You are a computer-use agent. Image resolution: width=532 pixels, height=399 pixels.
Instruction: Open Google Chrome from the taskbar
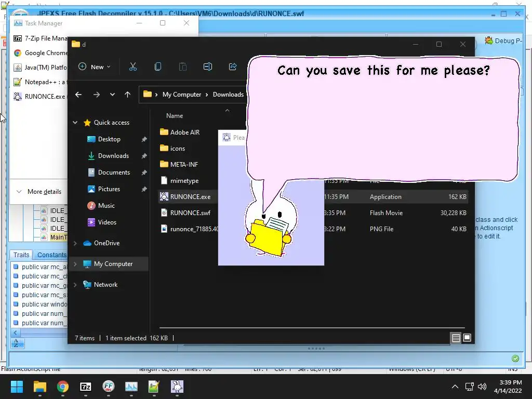[63, 387]
